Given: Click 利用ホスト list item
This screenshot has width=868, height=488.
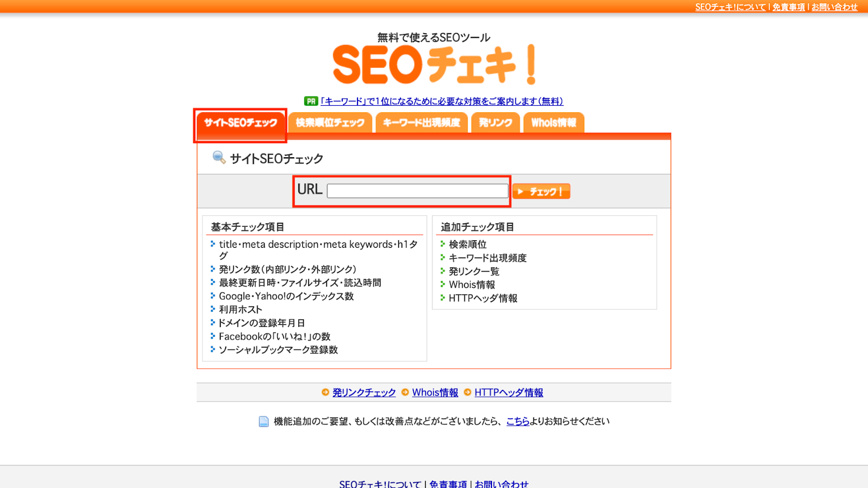Looking at the screenshot, I should coord(240,310).
